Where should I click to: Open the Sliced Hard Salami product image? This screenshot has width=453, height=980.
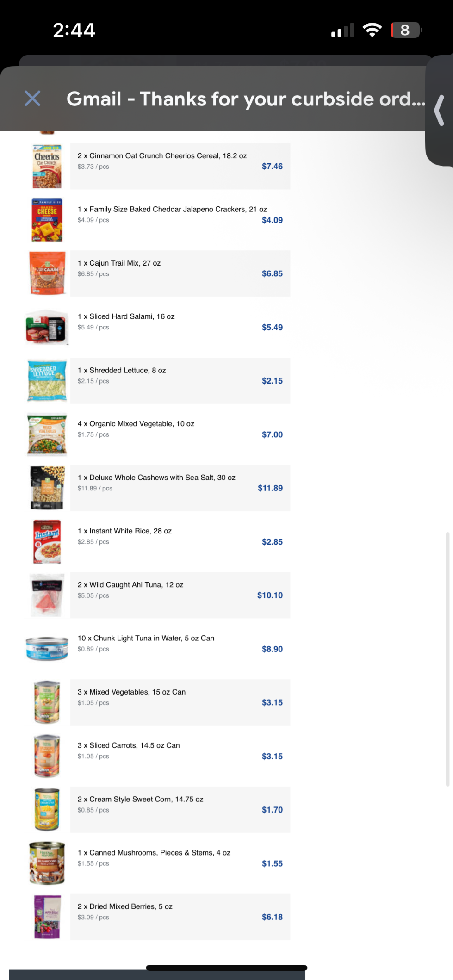[47, 327]
